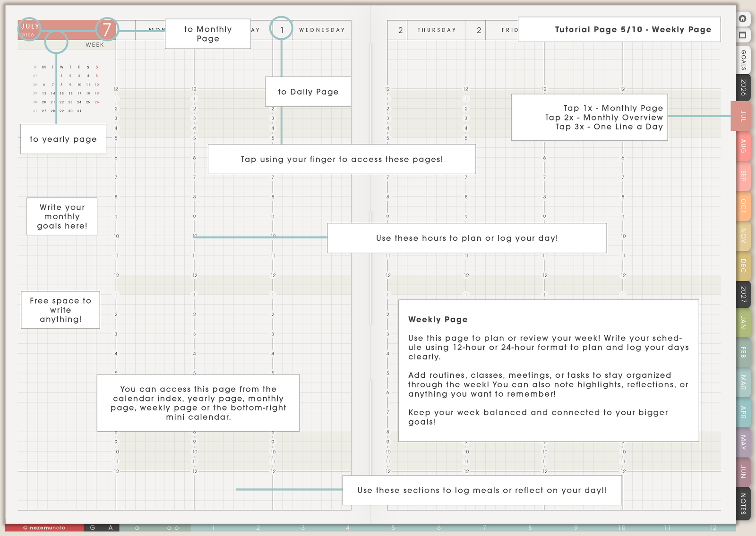756x536 pixels.
Task: Click the bold 'Weekly Page' heading
Action: tap(438, 319)
